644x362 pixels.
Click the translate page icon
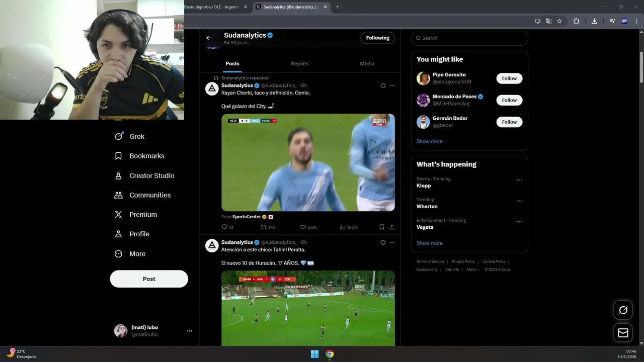[x=549, y=21]
